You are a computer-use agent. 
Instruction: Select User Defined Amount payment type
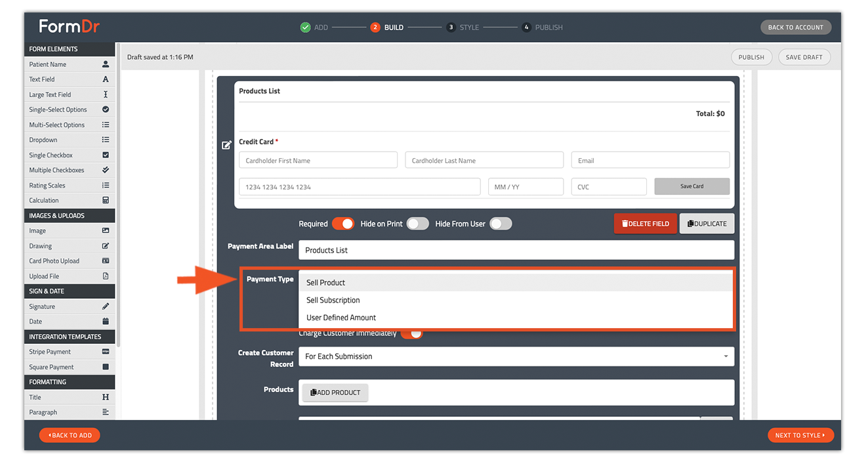516,318
